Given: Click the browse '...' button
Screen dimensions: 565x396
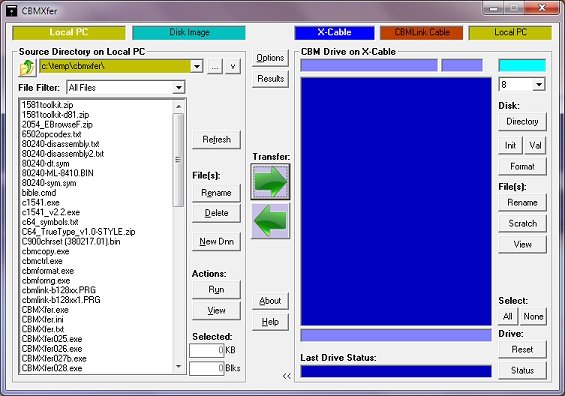Looking at the screenshot, I should [x=215, y=67].
